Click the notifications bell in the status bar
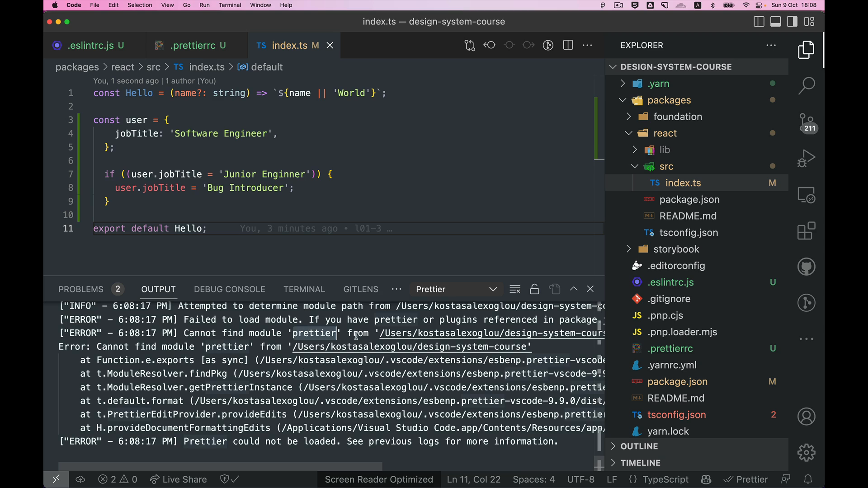 (809, 479)
